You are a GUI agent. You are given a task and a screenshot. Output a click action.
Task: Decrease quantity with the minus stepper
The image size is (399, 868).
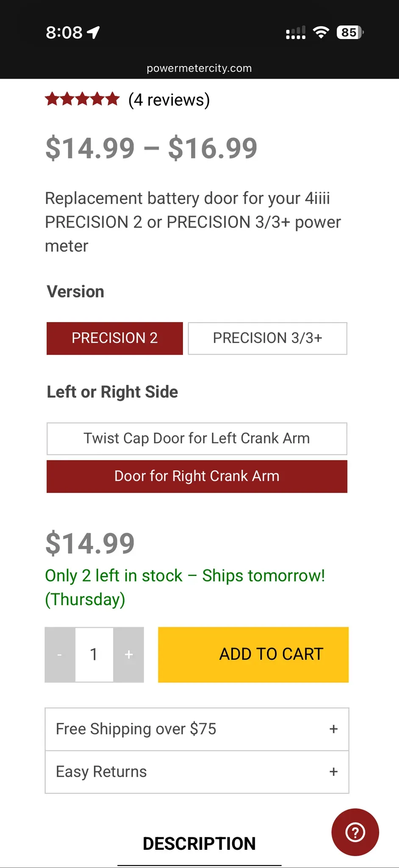pos(60,654)
